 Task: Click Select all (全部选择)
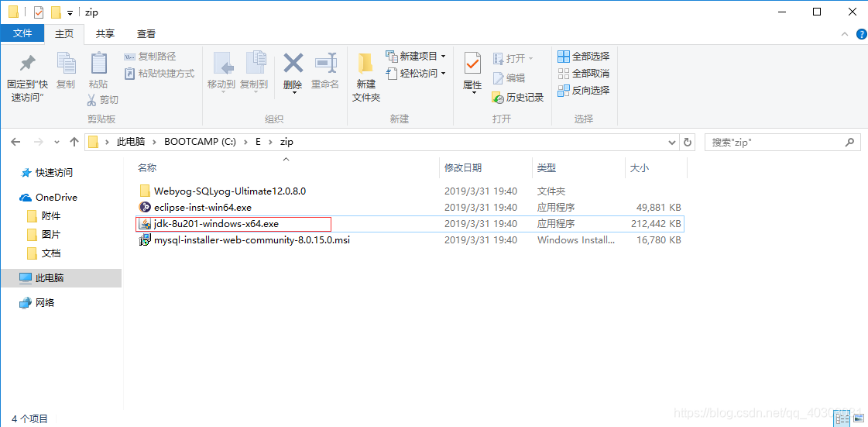pos(584,57)
